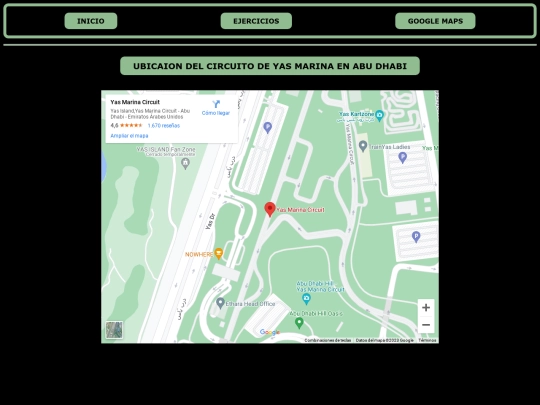
Task: Open the GOOGLE MAPS page
Action: [435, 21]
